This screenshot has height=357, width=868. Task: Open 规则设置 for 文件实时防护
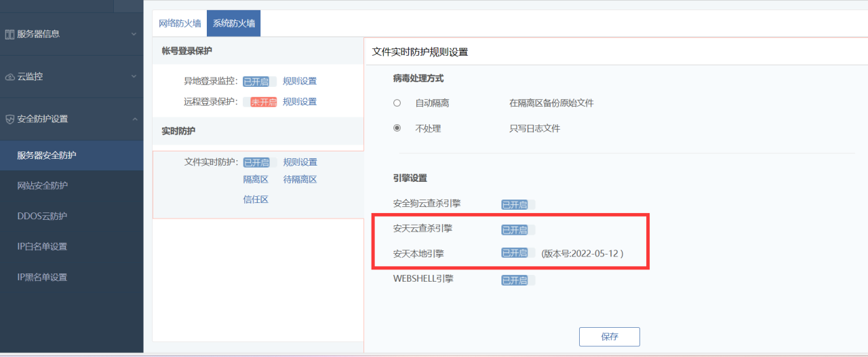tap(300, 162)
